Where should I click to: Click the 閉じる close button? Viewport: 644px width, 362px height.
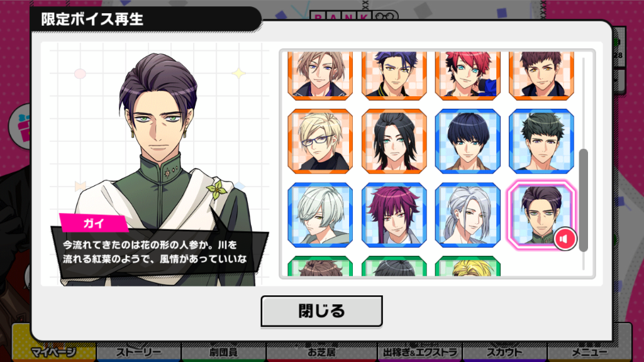click(321, 311)
